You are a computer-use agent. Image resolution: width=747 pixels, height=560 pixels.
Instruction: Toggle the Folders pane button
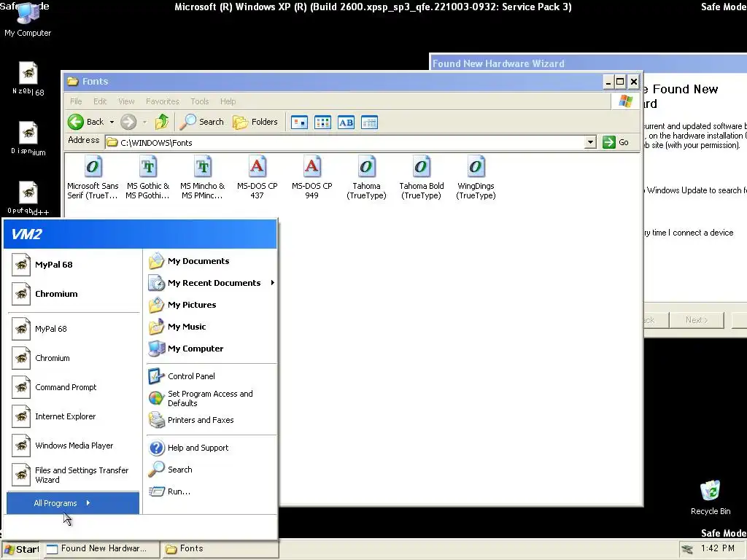tap(255, 122)
